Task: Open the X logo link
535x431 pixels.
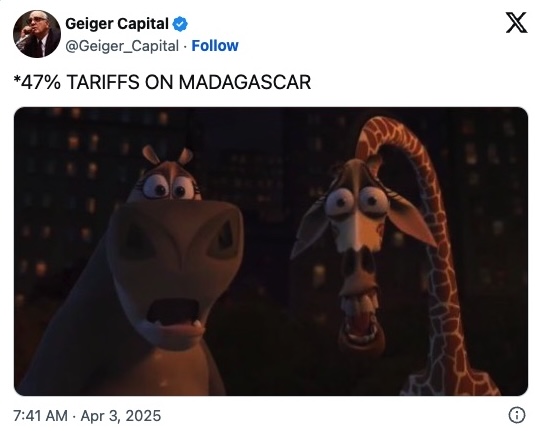Action: [516, 23]
